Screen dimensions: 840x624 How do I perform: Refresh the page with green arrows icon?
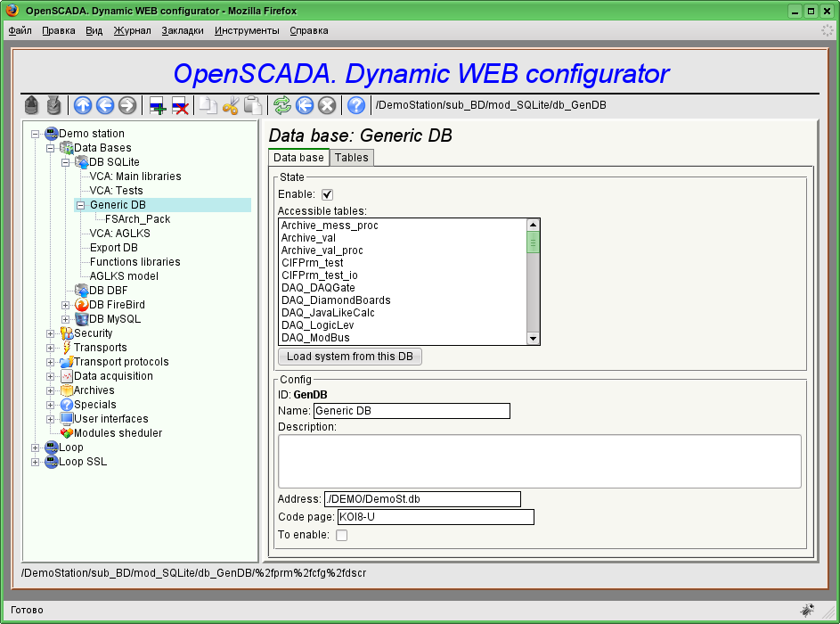282,105
